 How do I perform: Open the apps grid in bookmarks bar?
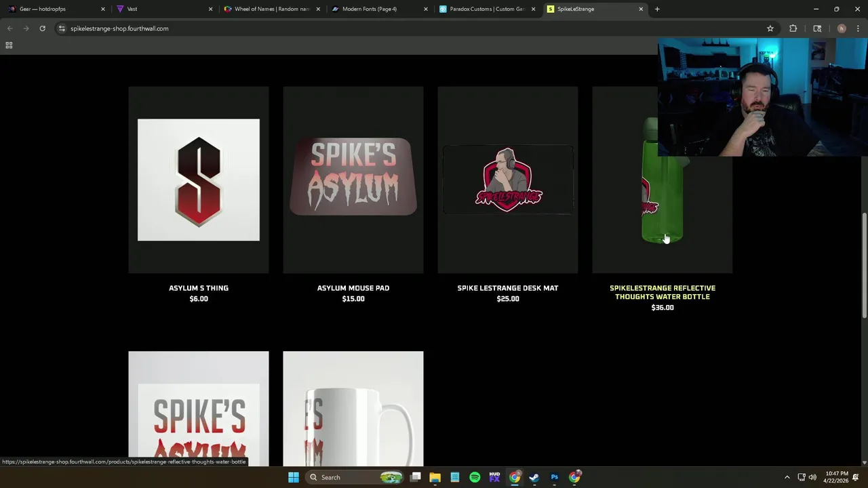[x=9, y=45]
